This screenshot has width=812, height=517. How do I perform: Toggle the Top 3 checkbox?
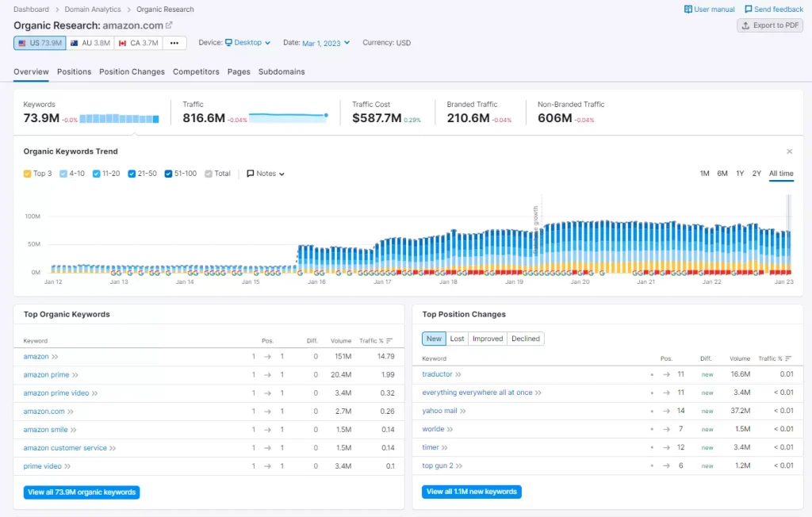coord(28,174)
